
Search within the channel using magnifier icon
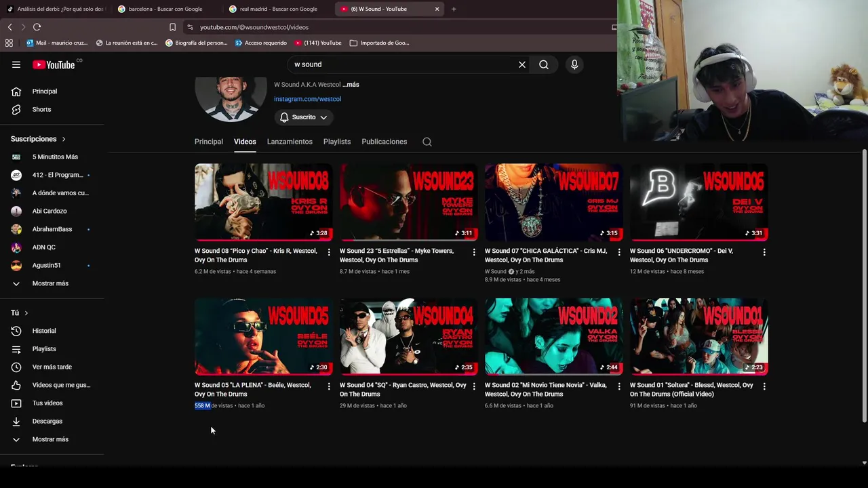pos(427,142)
